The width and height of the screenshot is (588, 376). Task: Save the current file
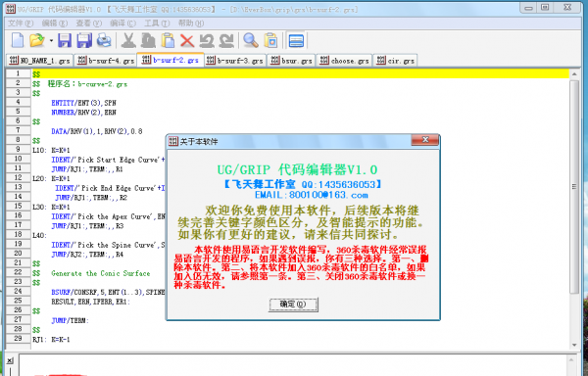[x=65, y=40]
